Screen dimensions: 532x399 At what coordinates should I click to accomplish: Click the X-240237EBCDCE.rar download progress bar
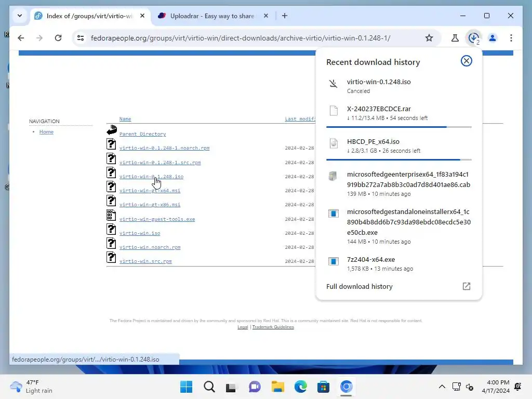(398, 127)
